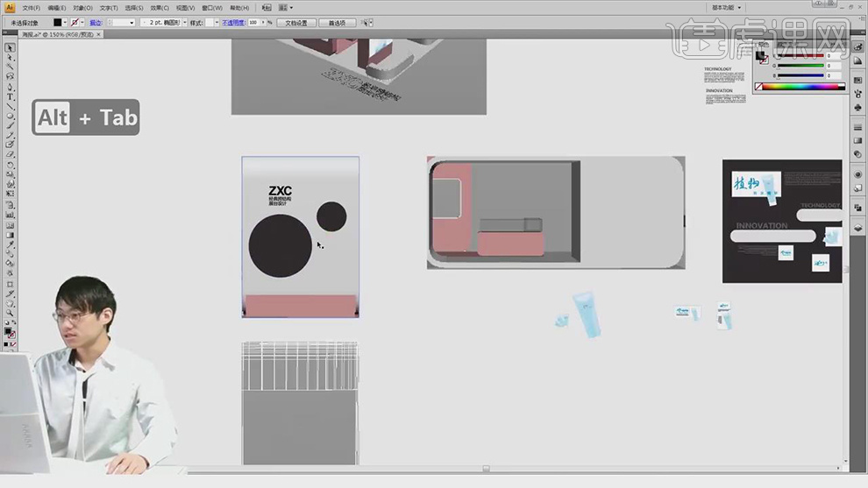Open the Stroke panel icon
This screenshot has height=488, width=868.
point(857,126)
